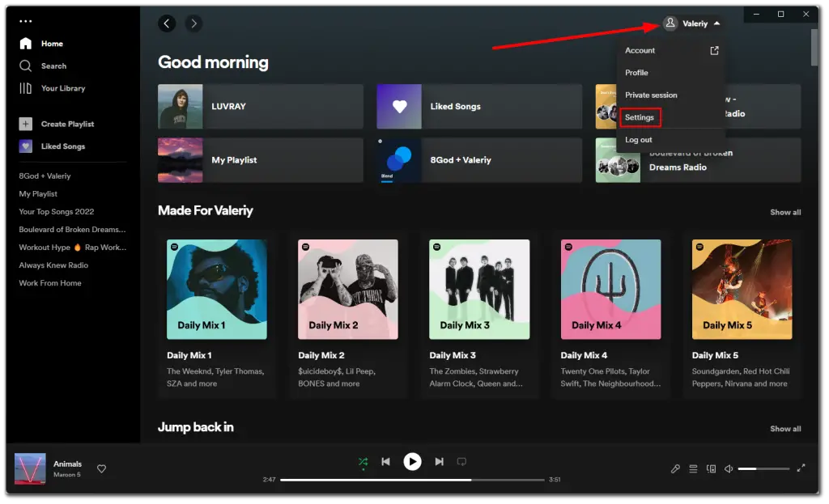Screen dimensions: 829x504
Task: Navigate back with the left arrow
Action: point(167,23)
